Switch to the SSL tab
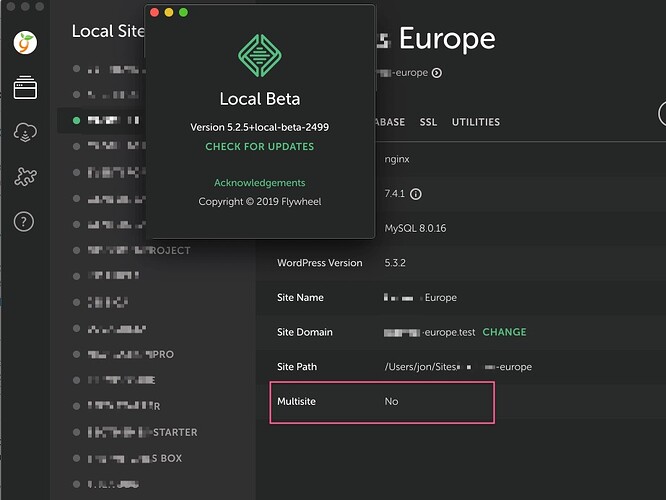Image resolution: width=666 pixels, height=500 pixels. [x=428, y=122]
